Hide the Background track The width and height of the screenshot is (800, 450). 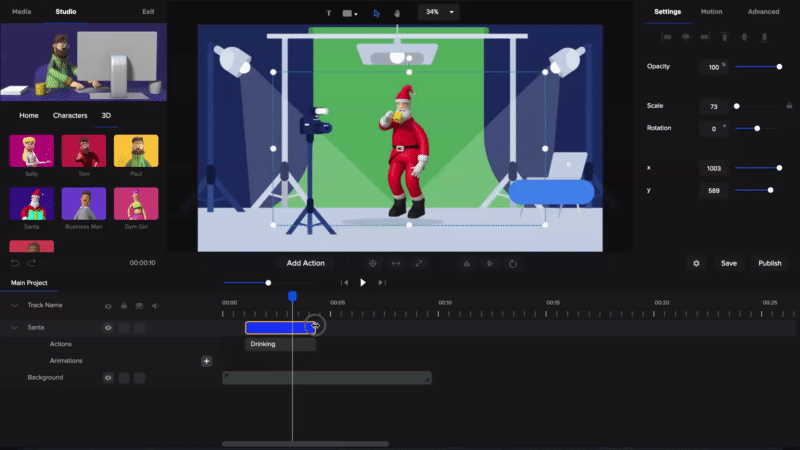(x=108, y=378)
